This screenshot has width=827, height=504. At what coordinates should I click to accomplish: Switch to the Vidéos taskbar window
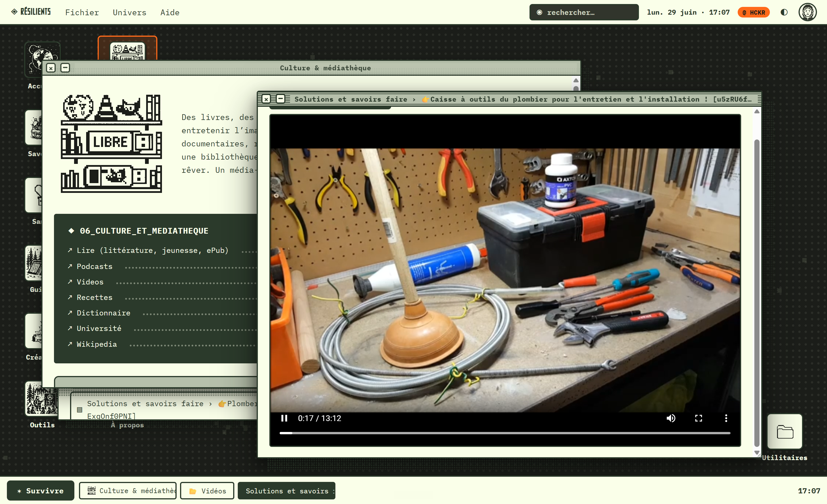pos(207,491)
